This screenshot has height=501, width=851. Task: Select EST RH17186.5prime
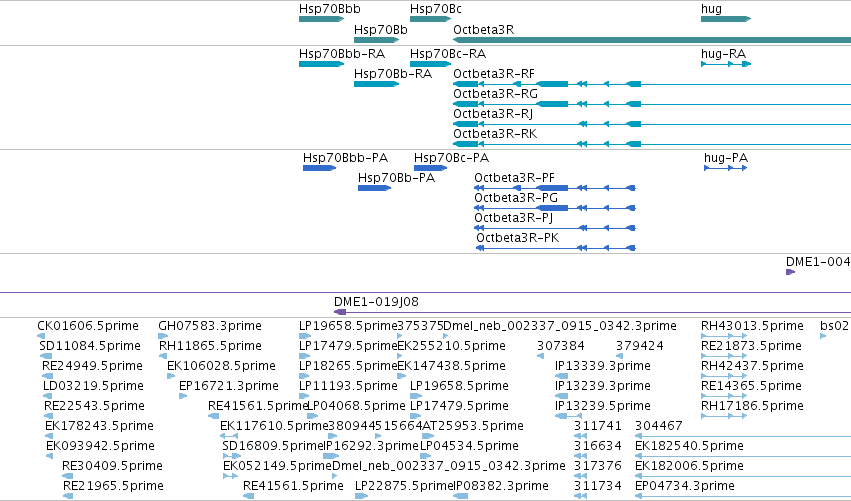pos(752,406)
